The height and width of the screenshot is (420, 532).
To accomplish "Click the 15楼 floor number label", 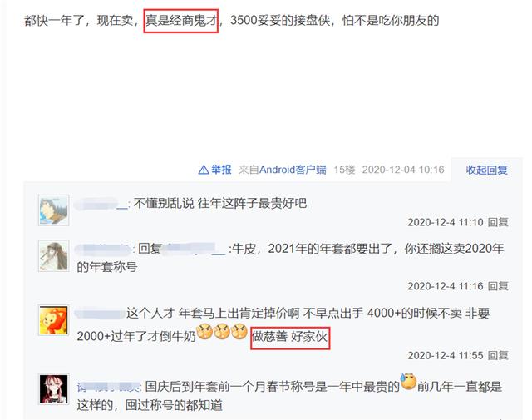I will (344, 170).
